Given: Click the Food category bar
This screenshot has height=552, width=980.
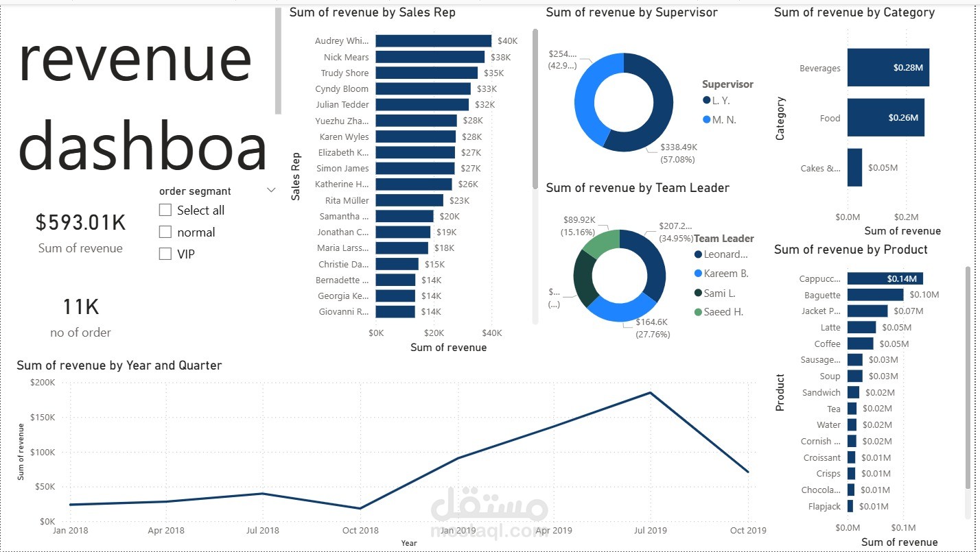Looking at the screenshot, I should coord(885,118).
